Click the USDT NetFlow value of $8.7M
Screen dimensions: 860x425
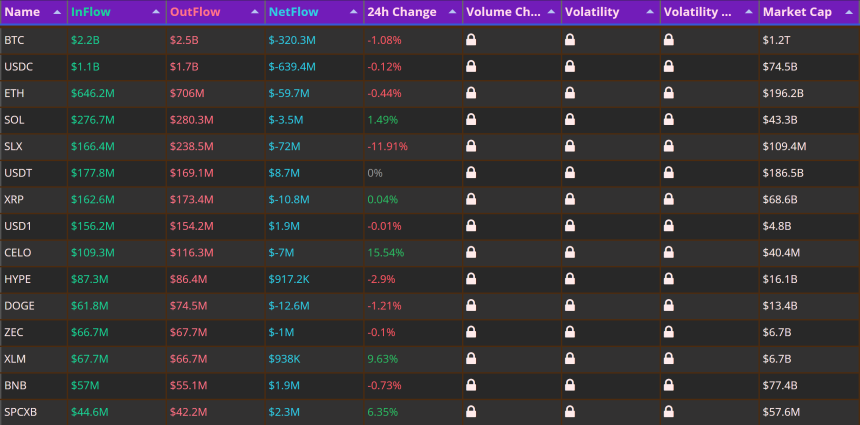click(284, 173)
